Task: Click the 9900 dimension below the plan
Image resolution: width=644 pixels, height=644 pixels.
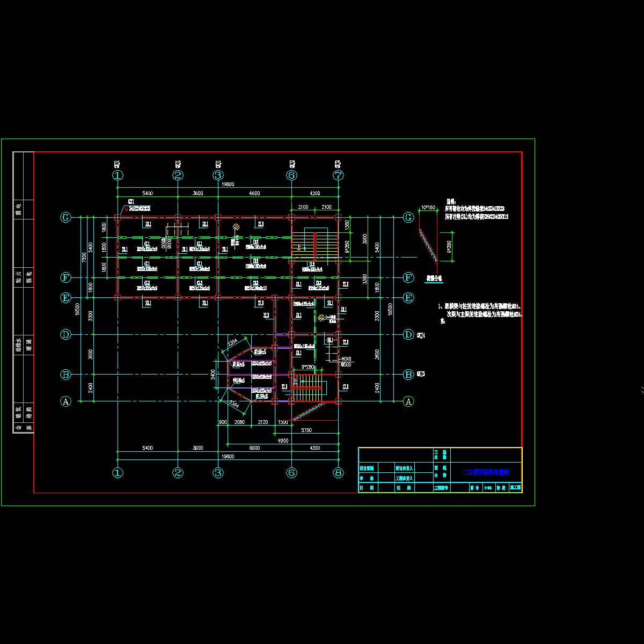Action: [283, 441]
